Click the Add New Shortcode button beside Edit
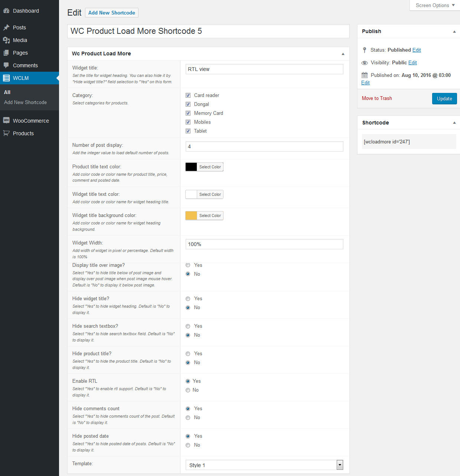This screenshot has height=476, width=460. point(111,13)
